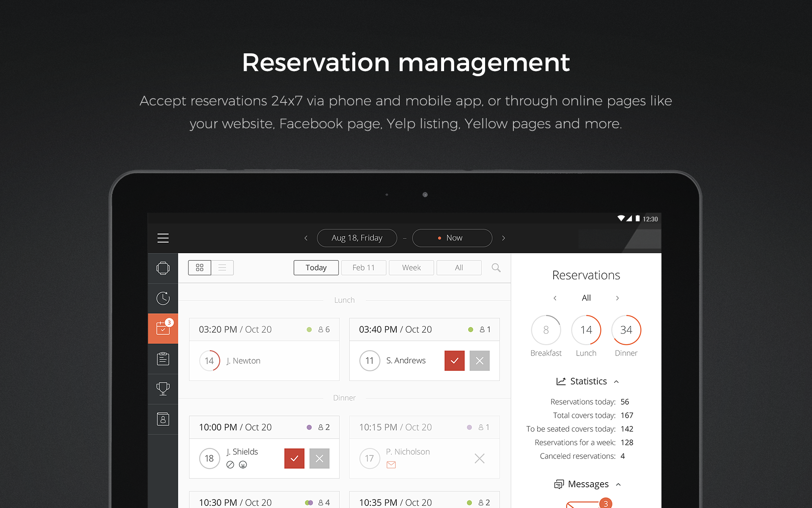Select the Today tab
The width and height of the screenshot is (812, 508).
pyautogui.click(x=316, y=268)
